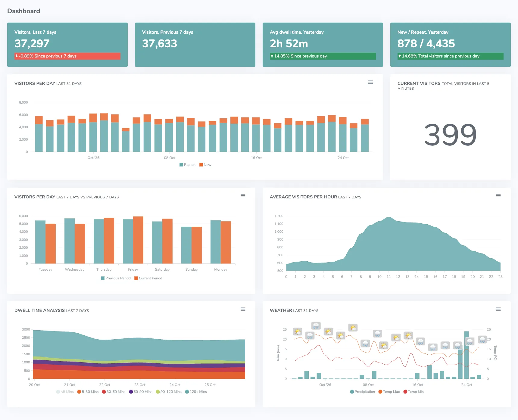Image resolution: width=518 pixels, height=420 pixels.
Task: Toggle the Current Period legend item
Action: coord(148,278)
